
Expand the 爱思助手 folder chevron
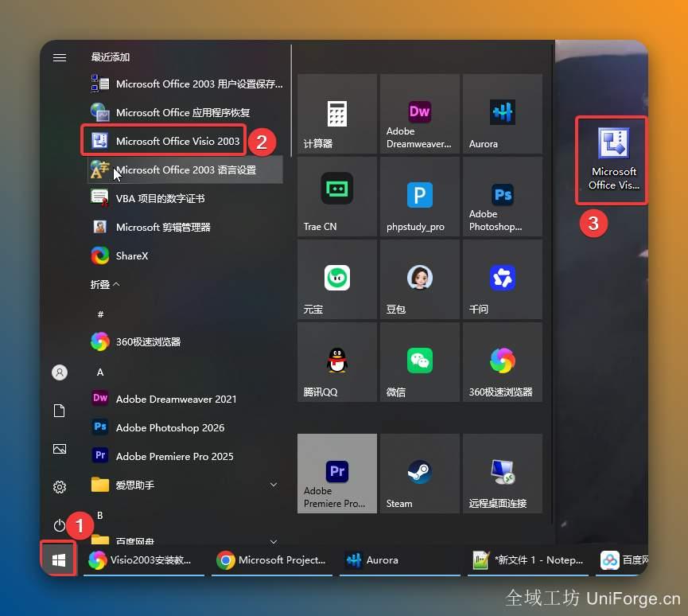coord(274,485)
